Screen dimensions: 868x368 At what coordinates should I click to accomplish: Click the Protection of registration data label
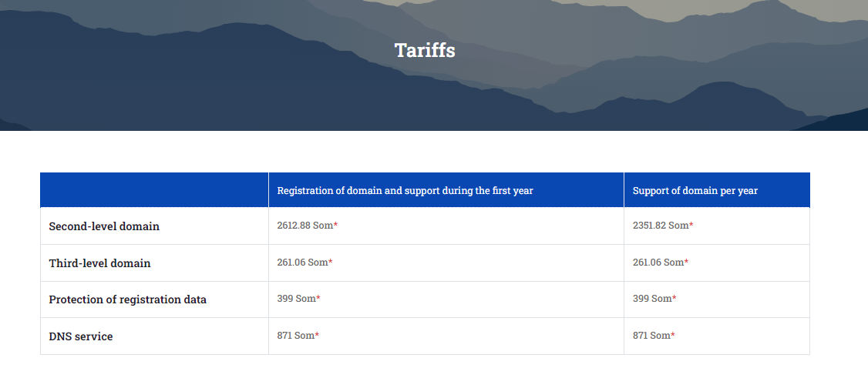[x=127, y=299]
